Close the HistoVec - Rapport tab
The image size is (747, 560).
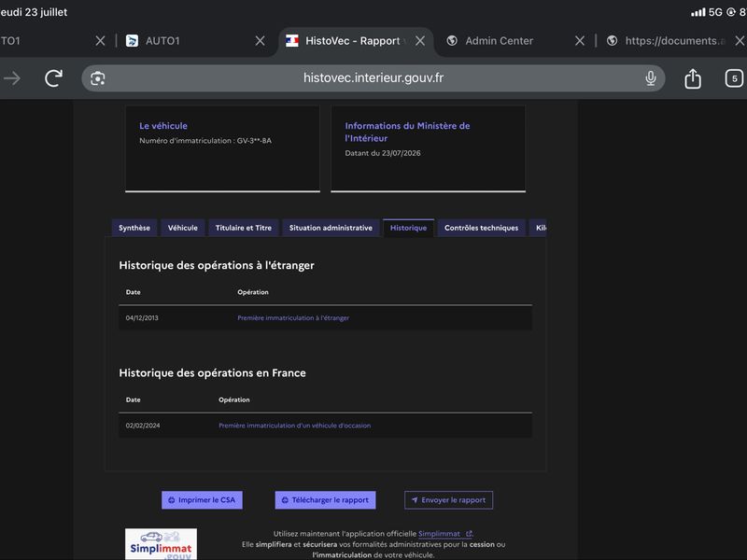pyautogui.click(x=419, y=41)
